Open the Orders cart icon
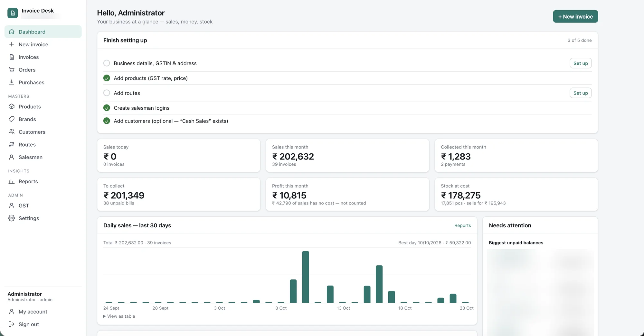 point(12,70)
